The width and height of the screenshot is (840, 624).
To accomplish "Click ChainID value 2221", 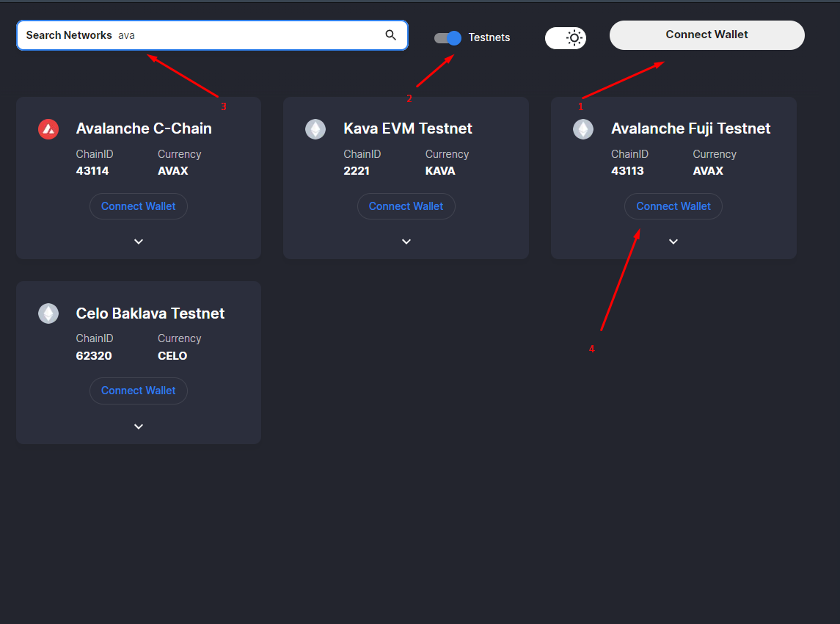I will pos(357,171).
